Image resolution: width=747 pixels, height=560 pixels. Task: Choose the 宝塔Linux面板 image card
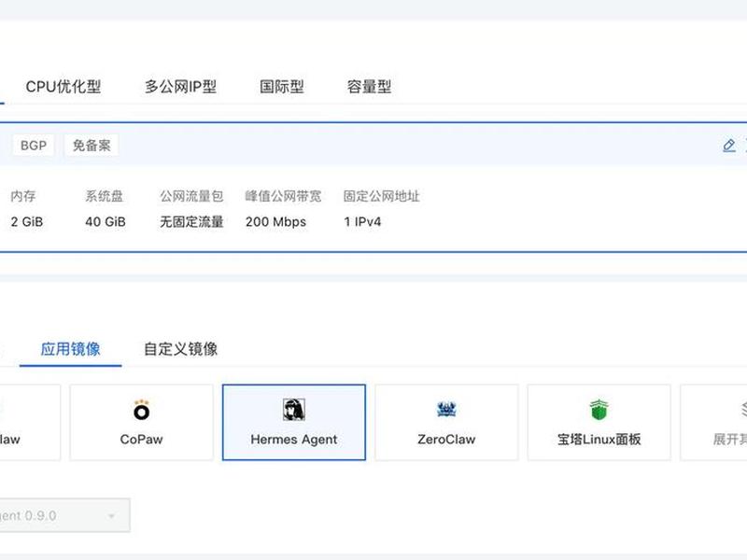[599, 423]
